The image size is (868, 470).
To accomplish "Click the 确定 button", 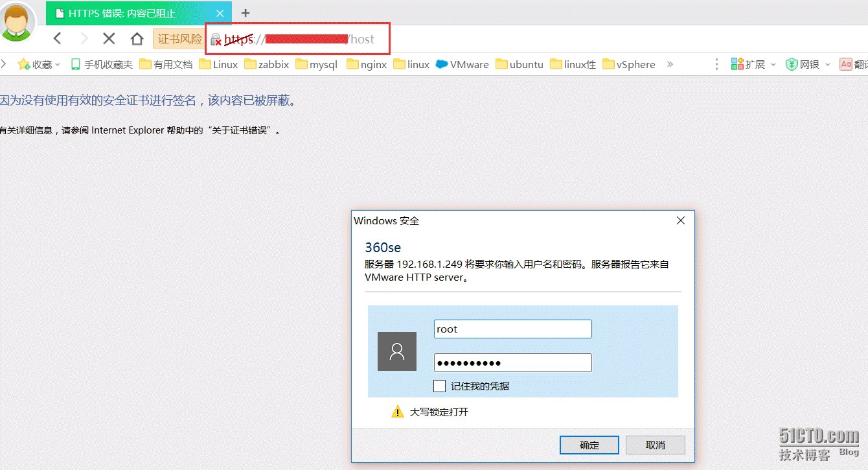I will point(589,445).
